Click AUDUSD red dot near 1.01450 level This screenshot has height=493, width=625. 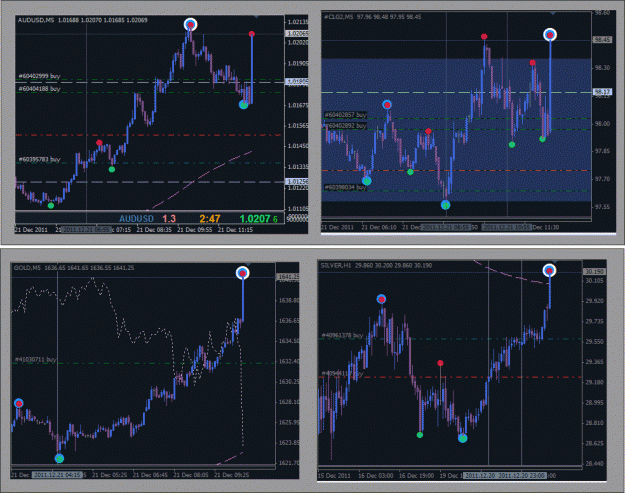click(99, 143)
